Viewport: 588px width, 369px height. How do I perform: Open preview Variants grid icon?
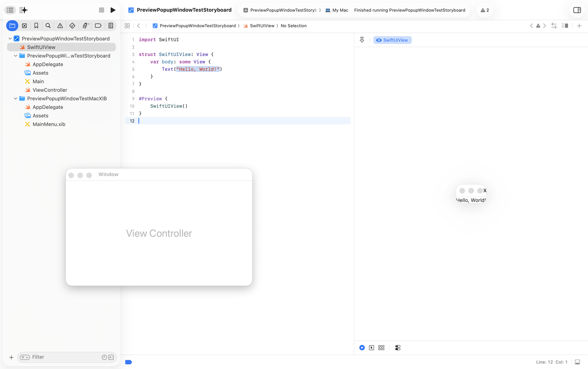(x=381, y=348)
